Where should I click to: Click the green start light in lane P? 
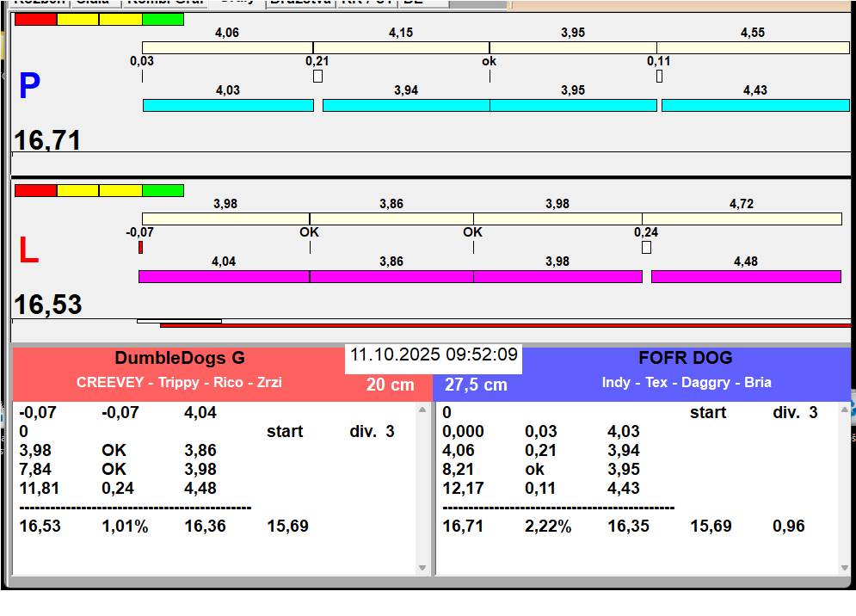163,19
